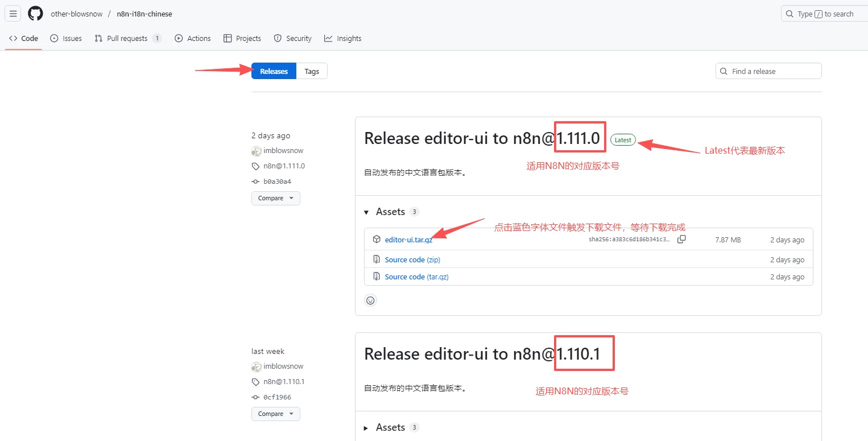The width and height of the screenshot is (868, 441).
Task: Copy the sha256 hash of editor-ui.tar.gz
Action: coord(681,240)
